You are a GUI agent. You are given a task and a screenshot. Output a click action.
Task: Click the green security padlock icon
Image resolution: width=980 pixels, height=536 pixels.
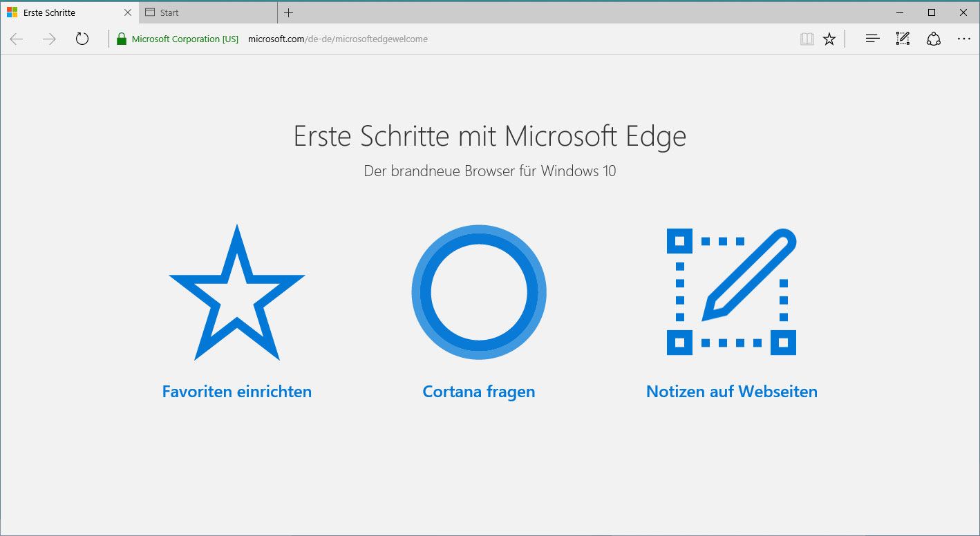click(122, 39)
